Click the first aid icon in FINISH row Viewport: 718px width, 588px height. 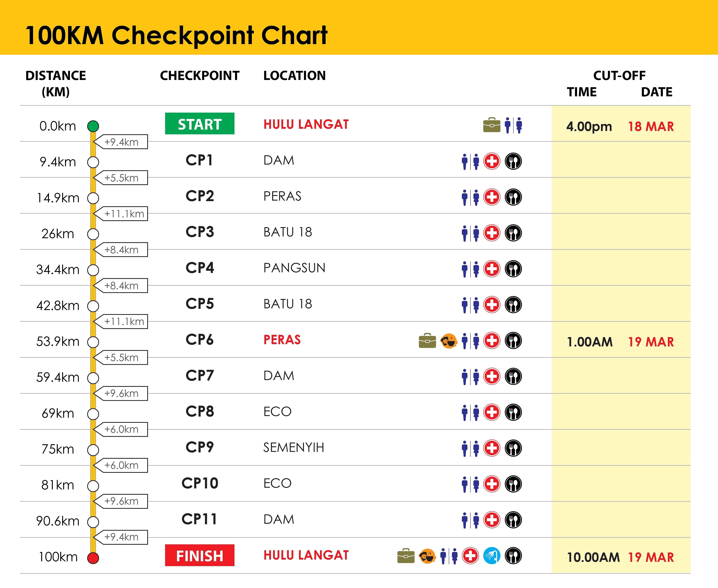(470, 556)
